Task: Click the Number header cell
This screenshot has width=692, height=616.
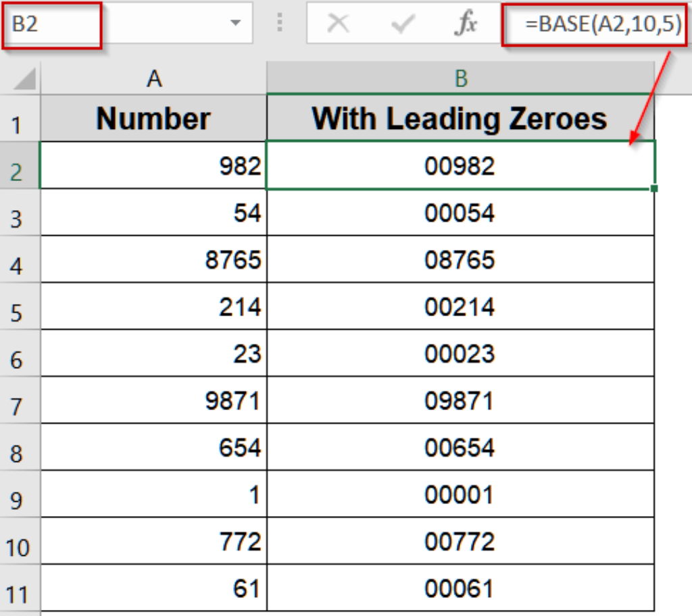Action: click(153, 118)
